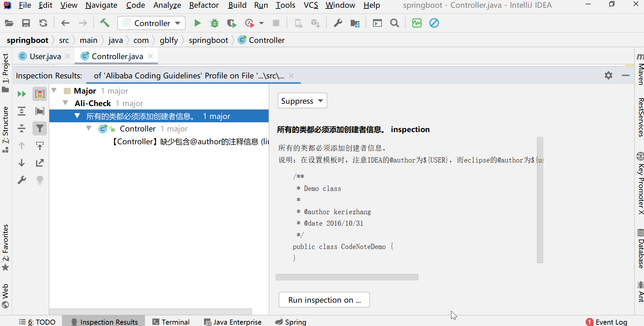Open the Terminal tool window
This screenshot has width=644, height=326.
pos(171,322)
